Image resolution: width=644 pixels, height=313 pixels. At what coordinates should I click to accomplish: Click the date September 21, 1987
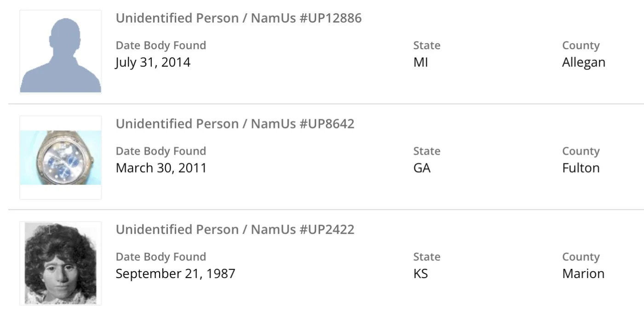(x=175, y=273)
